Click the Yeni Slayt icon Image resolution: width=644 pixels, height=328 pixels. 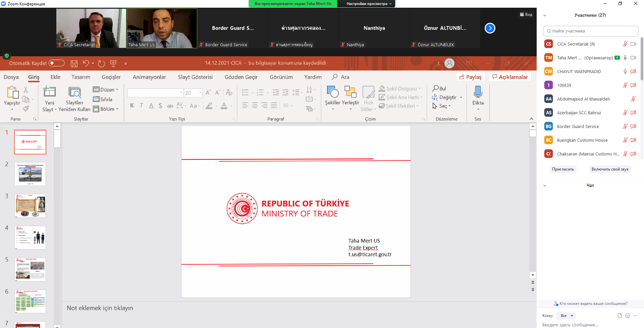click(50, 92)
